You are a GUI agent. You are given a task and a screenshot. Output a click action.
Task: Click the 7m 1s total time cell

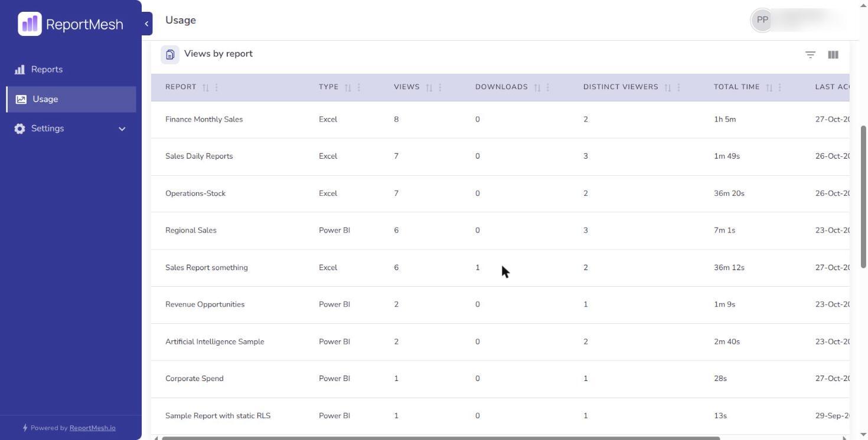(725, 231)
